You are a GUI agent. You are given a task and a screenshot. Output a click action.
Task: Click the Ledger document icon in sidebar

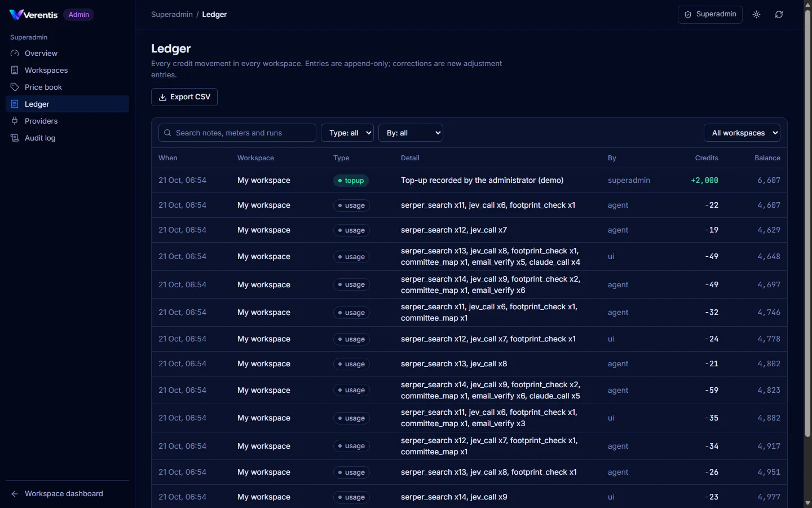(x=15, y=104)
